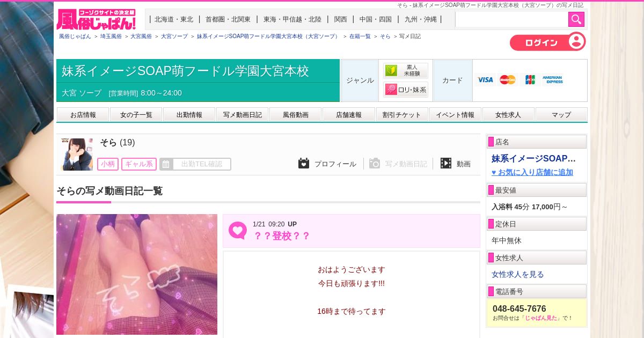Switch to the マップ tab

tap(561, 115)
